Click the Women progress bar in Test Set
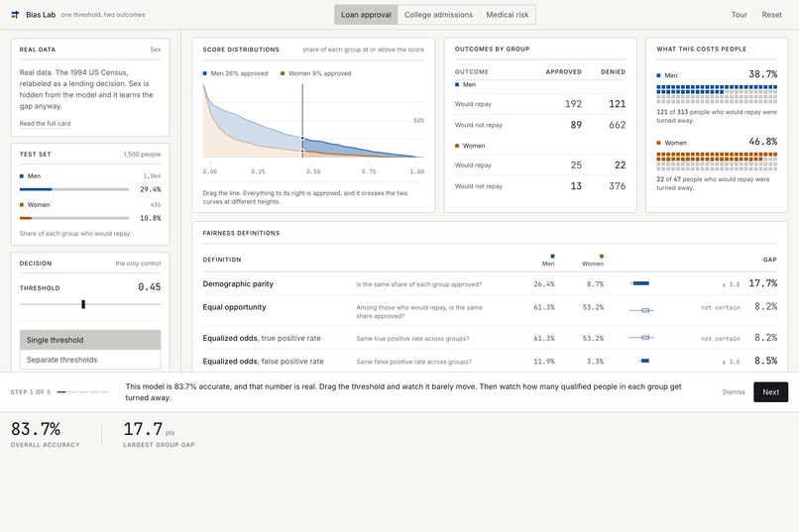 (74, 218)
